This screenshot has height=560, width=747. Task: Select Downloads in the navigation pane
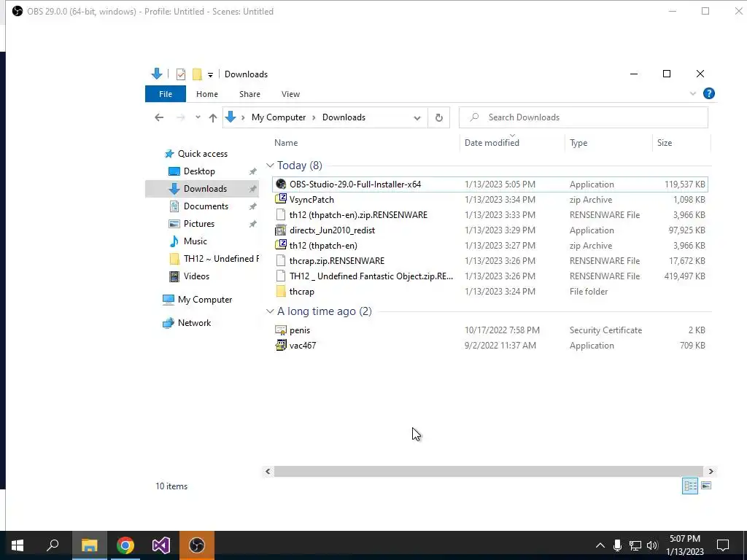coord(205,189)
